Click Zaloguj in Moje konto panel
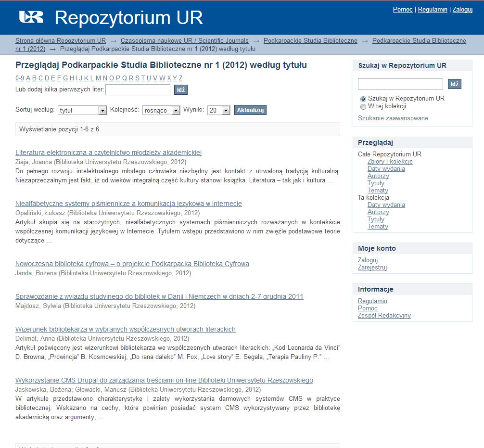The height and width of the screenshot is (448, 484). point(368,260)
